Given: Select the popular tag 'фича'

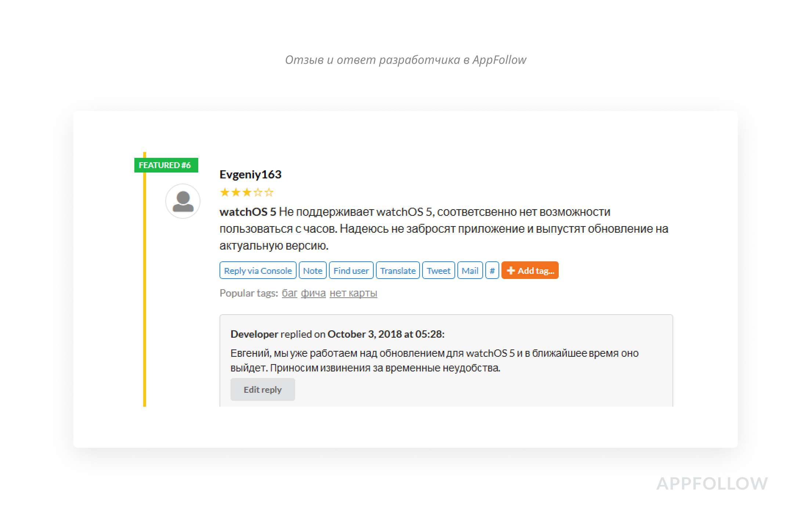Looking at the screenshot, I should (313, 293).
